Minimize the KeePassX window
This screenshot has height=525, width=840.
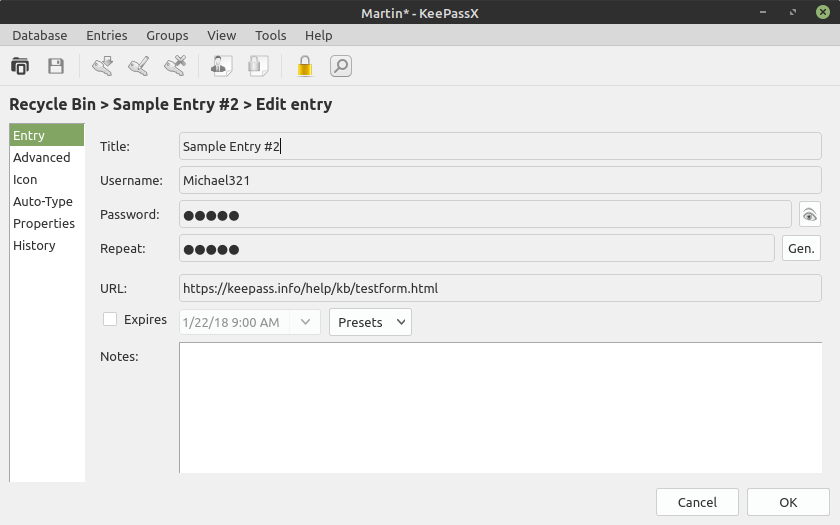point(763,12)
